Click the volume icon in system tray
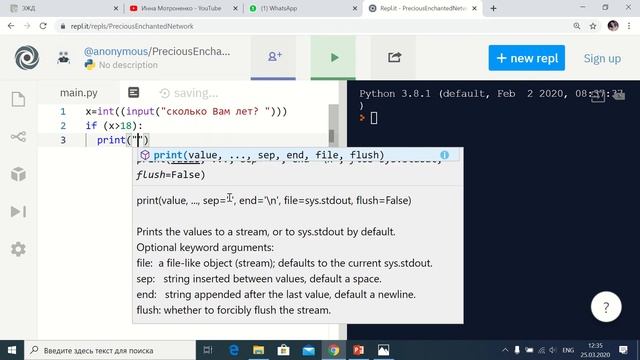Screen dimensions: 640x360 pyautogui.click(x=553, y=350)
